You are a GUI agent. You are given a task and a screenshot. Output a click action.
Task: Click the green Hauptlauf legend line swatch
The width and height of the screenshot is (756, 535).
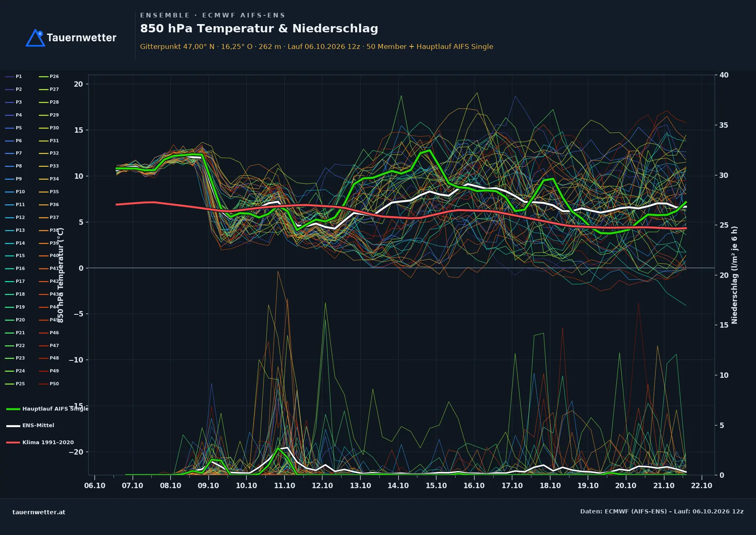pos(13,409)
